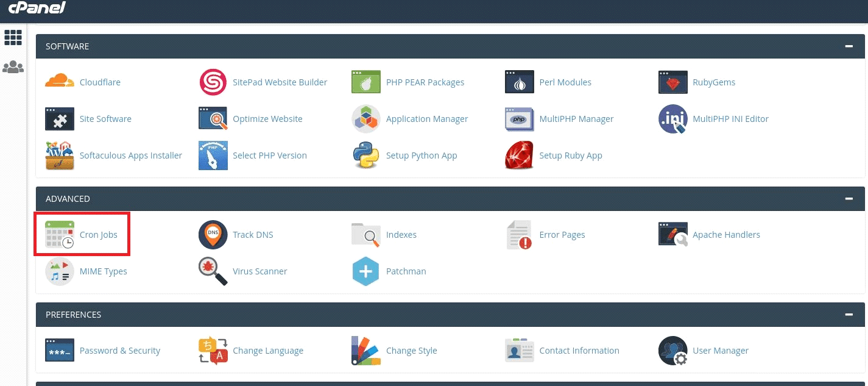This screenshot has height=386, width=868.
Task: Open the Cron Jobs tool
Action: [x=99, y=234]
